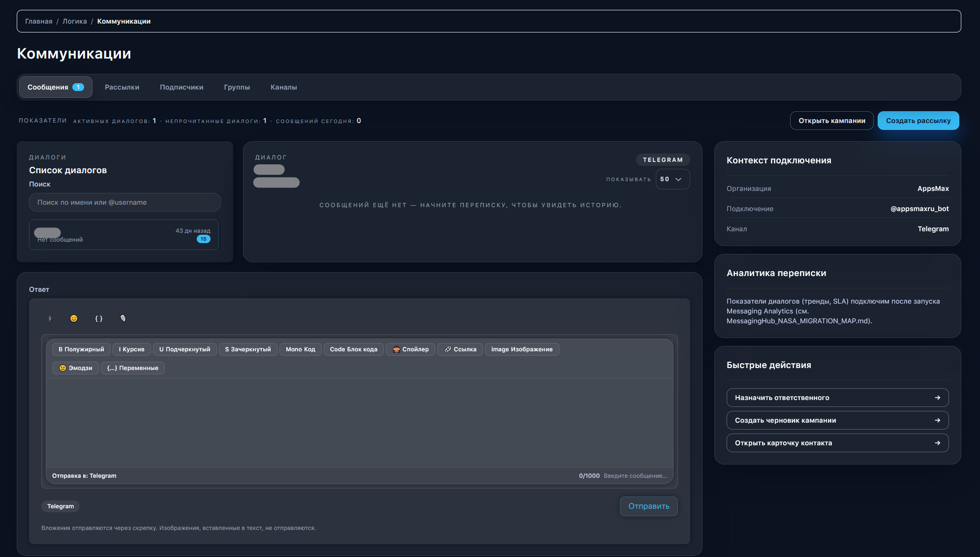Open the Показывать 50 dropdown

click(672, 179)
